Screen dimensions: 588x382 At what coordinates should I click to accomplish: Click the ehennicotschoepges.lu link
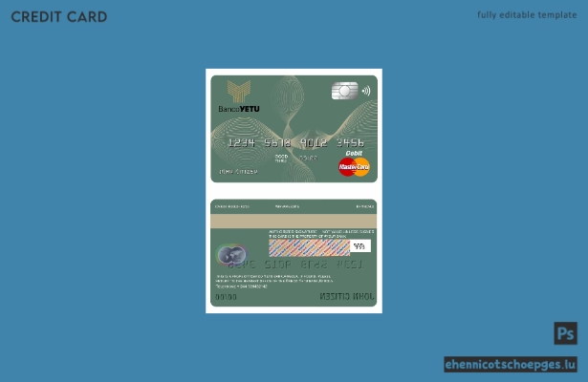point(511,365)
